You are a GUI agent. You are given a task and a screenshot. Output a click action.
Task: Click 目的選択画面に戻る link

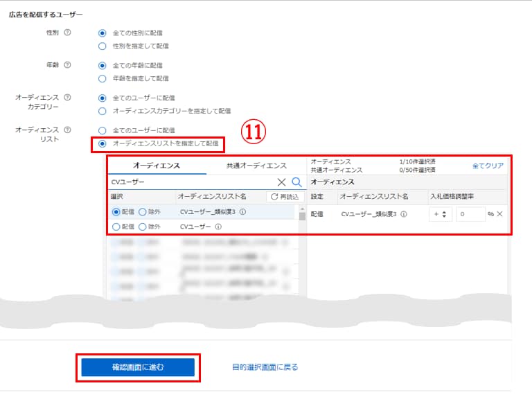265,367
